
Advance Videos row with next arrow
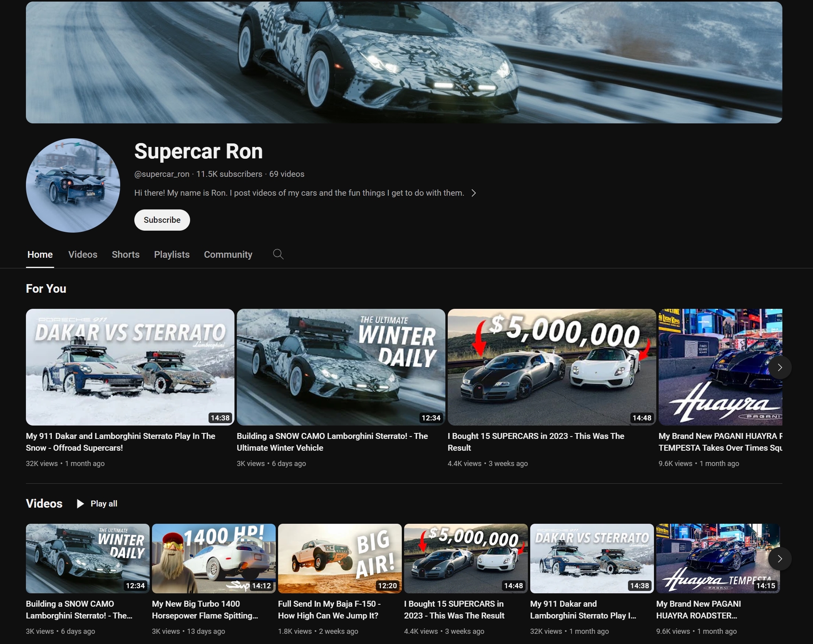[780, 559]
